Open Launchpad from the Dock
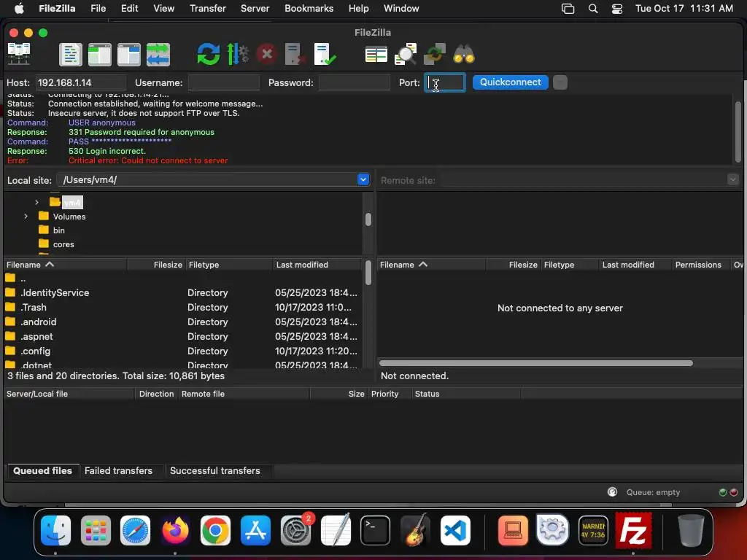747x560 pixels. (96, 530)
